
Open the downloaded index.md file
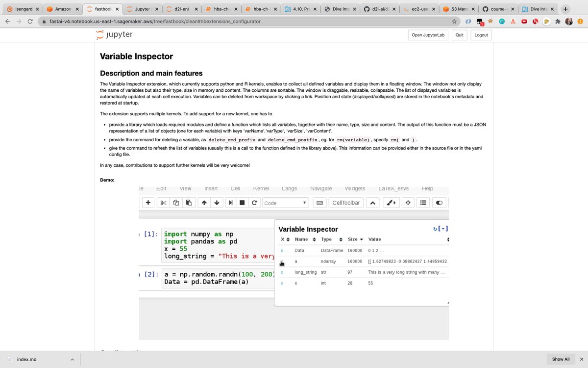[x=27, y=359]
